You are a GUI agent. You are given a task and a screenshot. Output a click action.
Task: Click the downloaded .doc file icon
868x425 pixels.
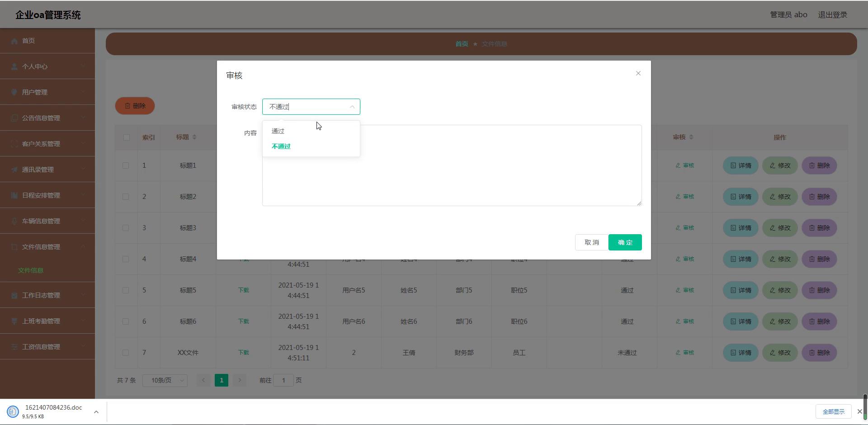pyautogui.click(x=13, y=412)
